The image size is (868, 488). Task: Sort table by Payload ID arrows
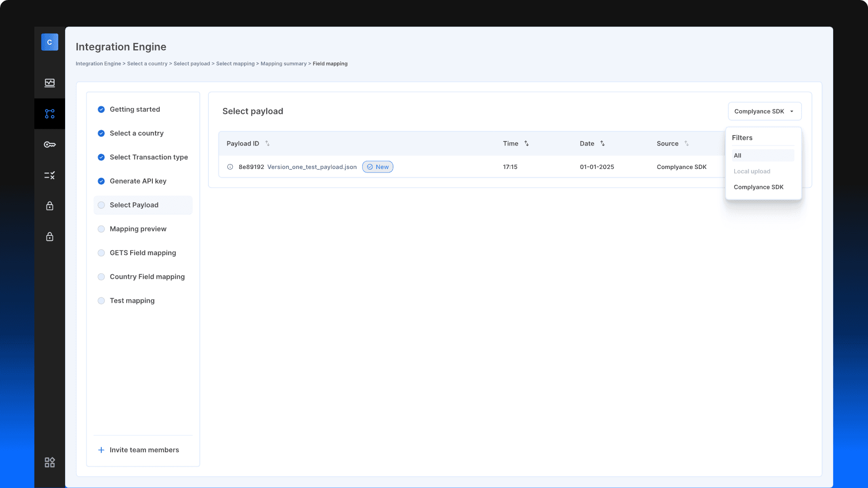pyautogui.click(x=267, y=144)
